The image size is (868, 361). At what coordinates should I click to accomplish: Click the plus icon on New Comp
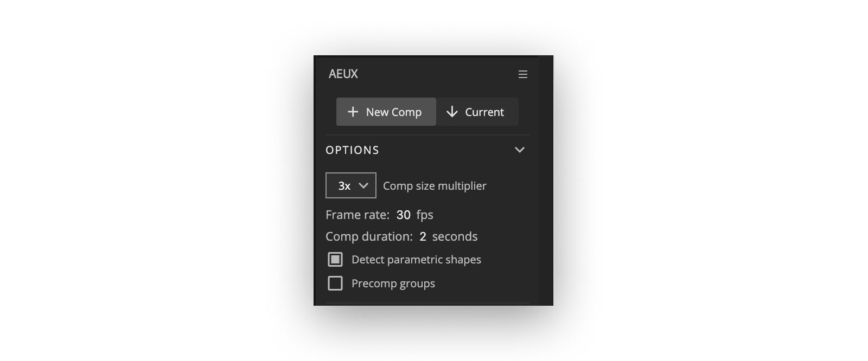353,112
